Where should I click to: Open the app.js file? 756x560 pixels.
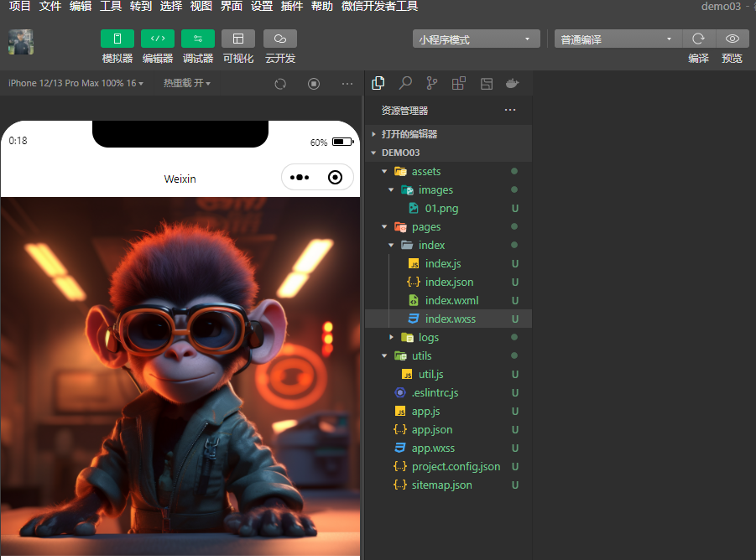(x=448, y=412)
